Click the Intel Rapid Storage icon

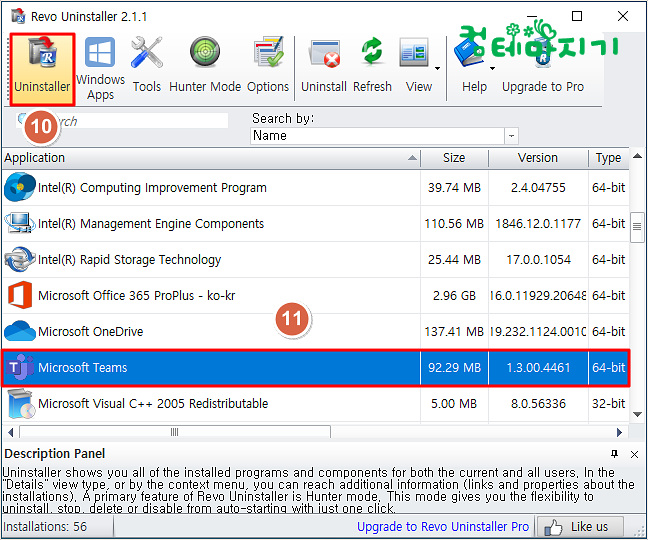click(x=19, y=259)
